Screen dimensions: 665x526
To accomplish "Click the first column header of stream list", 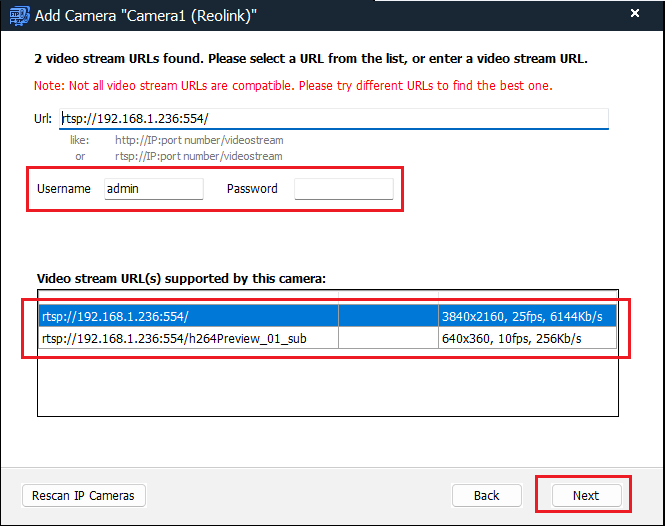I will pos(188,298).
